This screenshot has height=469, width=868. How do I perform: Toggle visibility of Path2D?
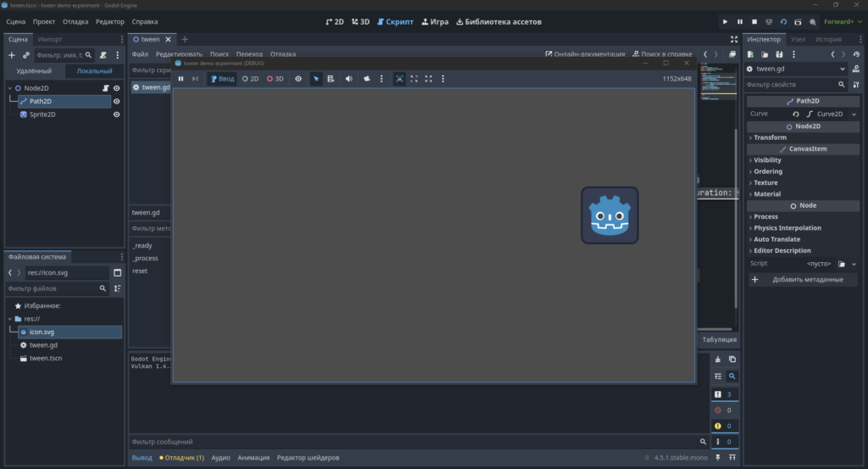point(116,101)
